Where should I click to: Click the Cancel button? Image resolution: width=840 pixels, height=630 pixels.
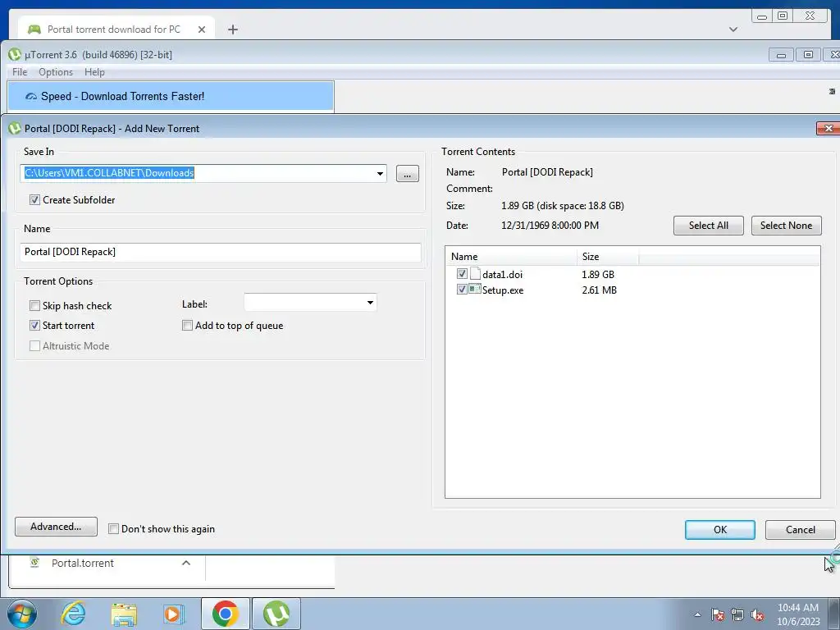pyautogui.click(x=801, y=529)
